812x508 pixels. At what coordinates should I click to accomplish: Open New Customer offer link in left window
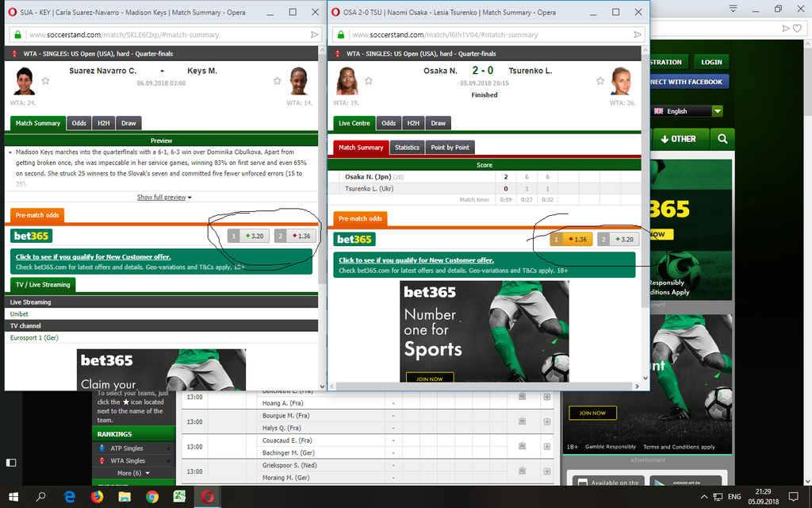pos(94,257)
